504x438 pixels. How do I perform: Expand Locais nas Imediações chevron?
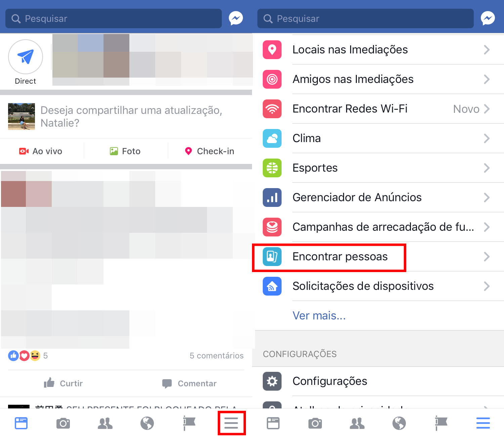pos(487,50)
